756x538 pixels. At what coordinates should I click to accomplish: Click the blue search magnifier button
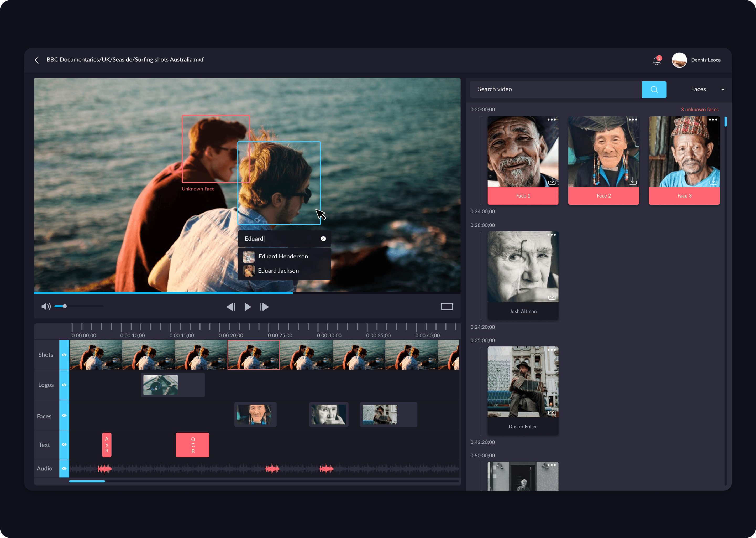click(654, 89)
